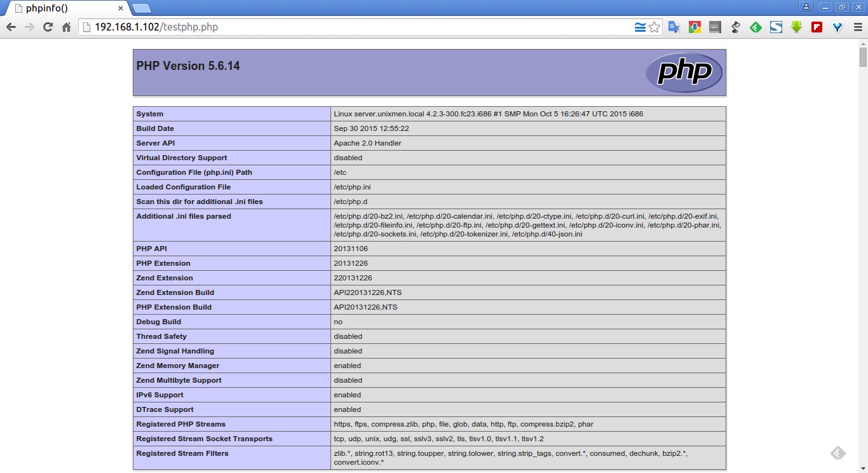This screenshot has width=868, height=473.
Task: Open the Google Translate extension
Action: coord(674,27)
